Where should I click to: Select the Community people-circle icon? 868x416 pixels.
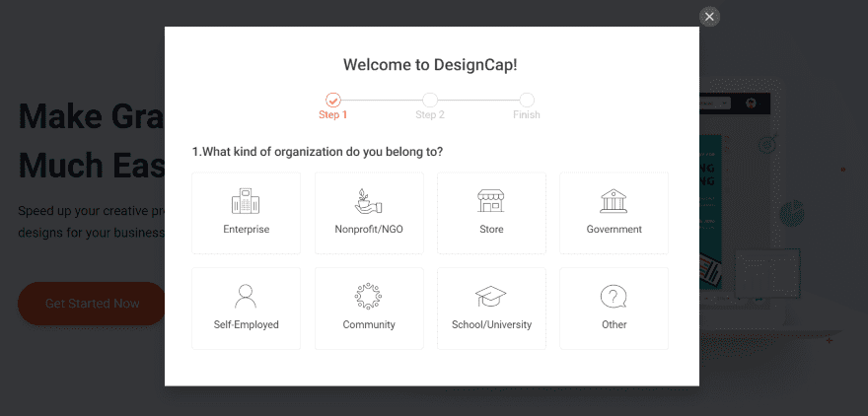[368, 296]
